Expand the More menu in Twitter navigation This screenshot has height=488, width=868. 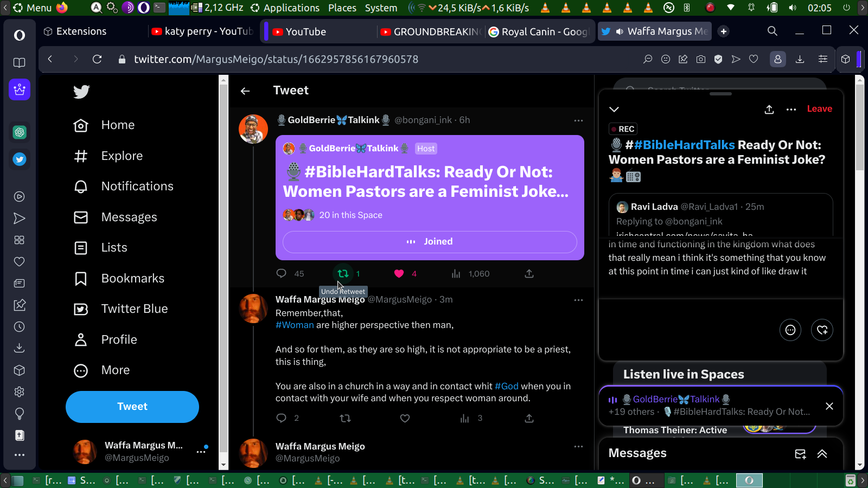102,370
